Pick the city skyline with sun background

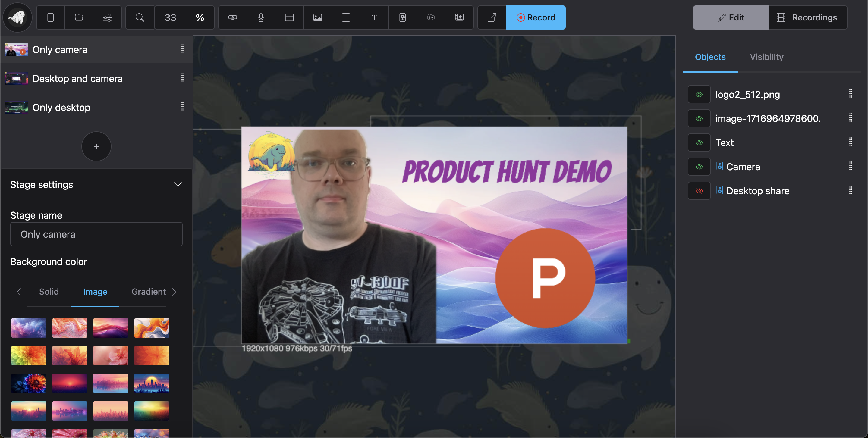(152, 383)
